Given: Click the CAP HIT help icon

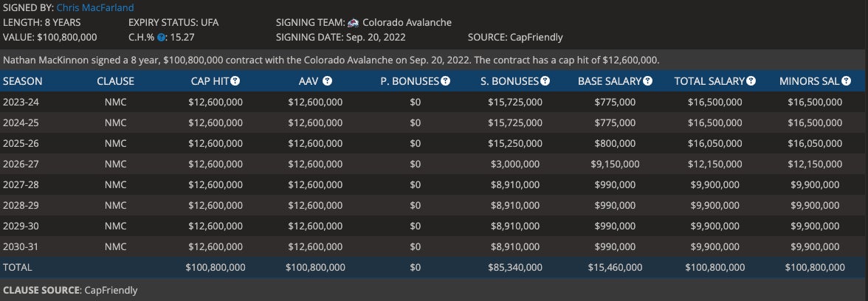Looking at the screenshot, I should (235, 81).
